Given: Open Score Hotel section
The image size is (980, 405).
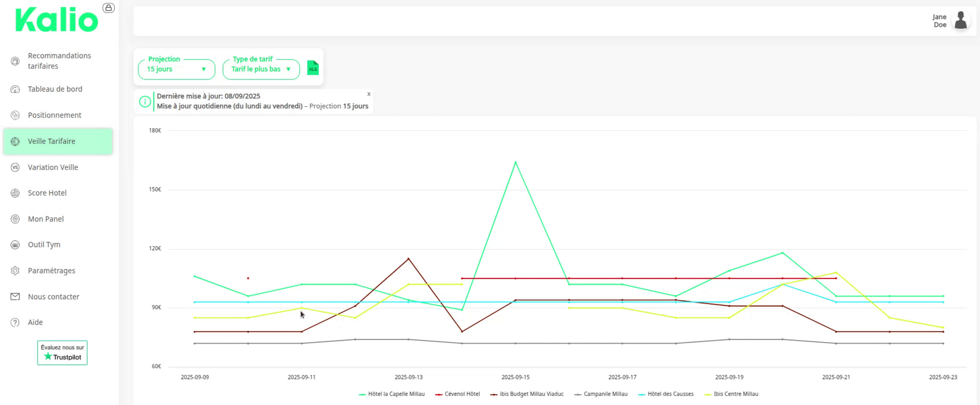Looking at the screenshot, I should click(x=58, y=193).
